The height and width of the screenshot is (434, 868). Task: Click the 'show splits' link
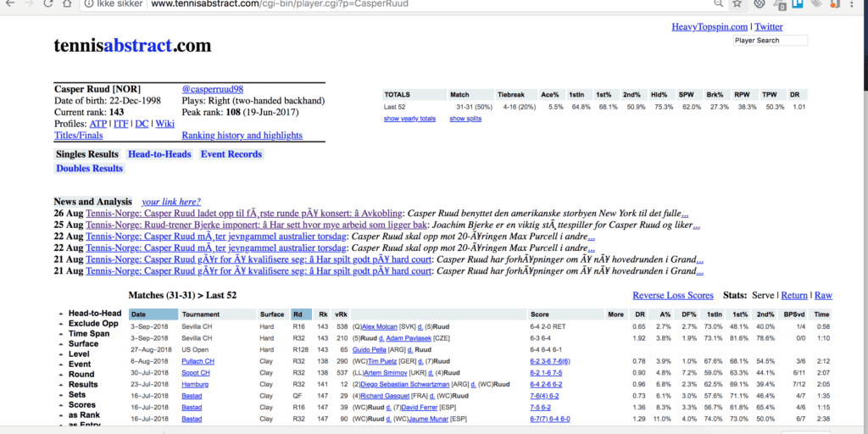[465, 119]
